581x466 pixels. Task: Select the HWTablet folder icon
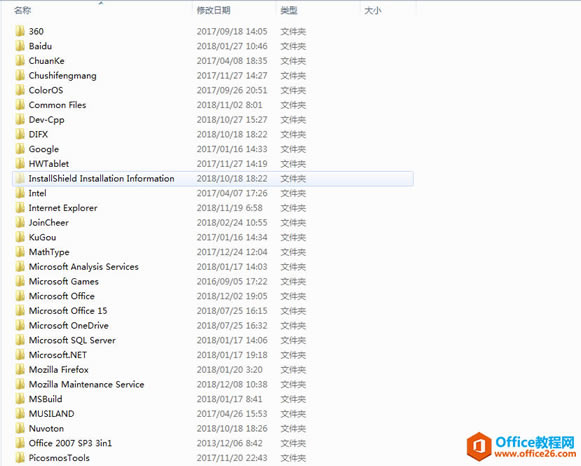point(20,164)
